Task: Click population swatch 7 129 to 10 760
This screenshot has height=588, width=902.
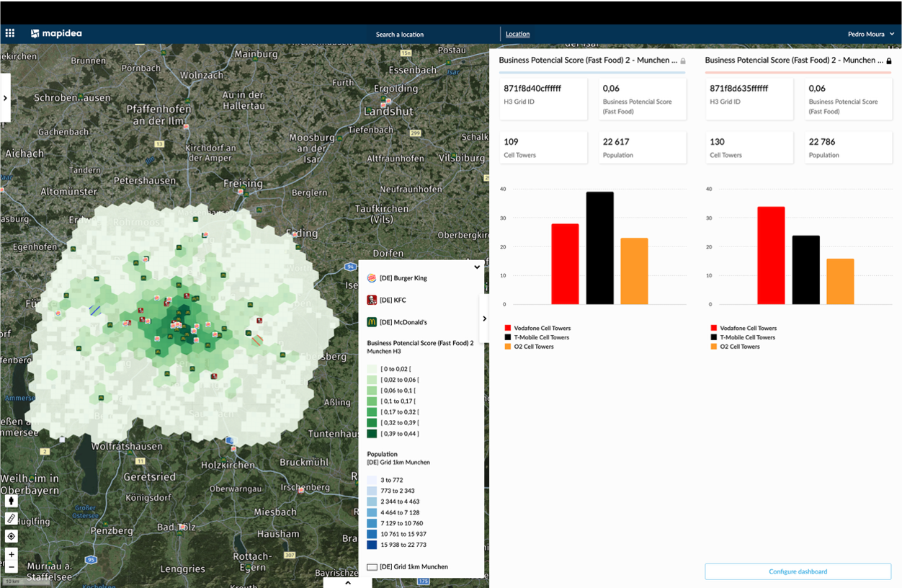Action: pos(372,523)
